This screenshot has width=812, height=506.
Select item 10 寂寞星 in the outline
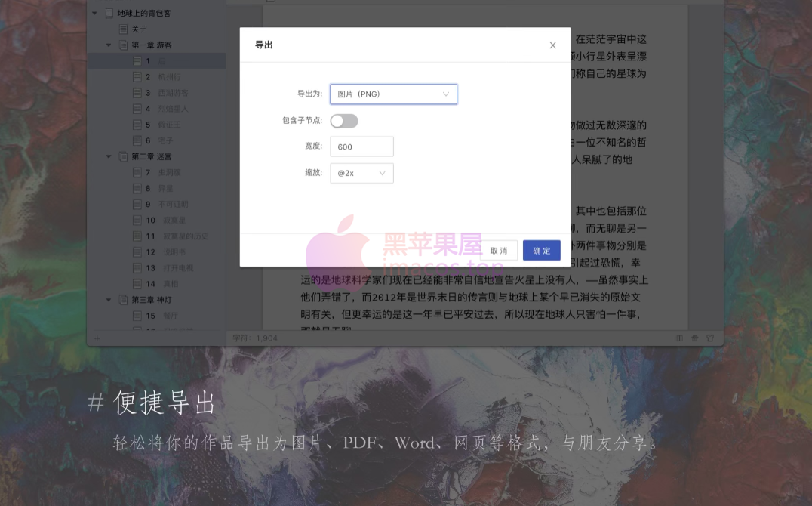tap(172, 221)
